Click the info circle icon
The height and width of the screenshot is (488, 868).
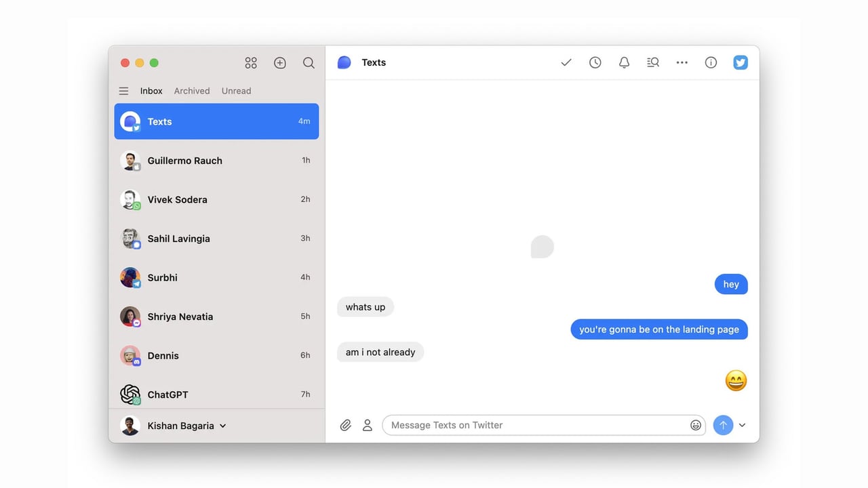point(711,62)
